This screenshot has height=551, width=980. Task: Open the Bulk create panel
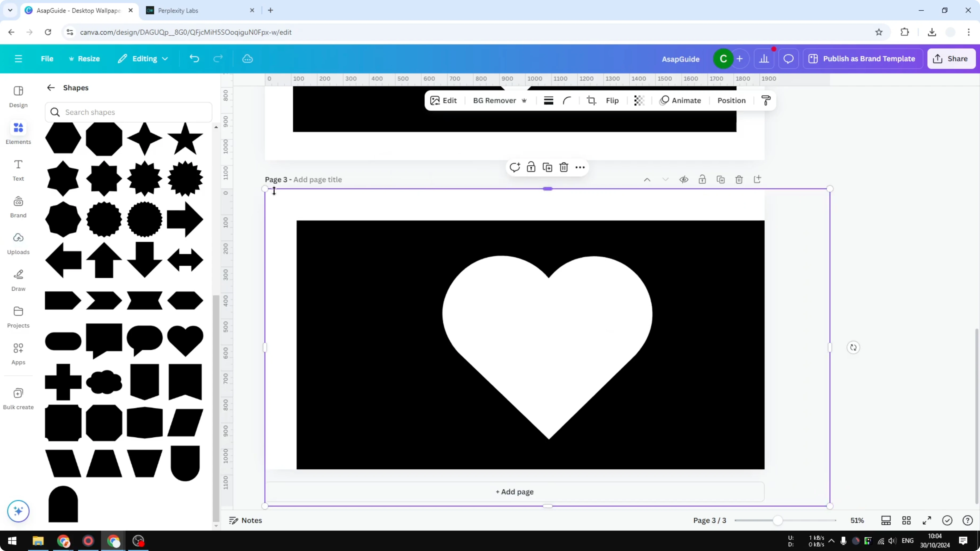point(18,398)
